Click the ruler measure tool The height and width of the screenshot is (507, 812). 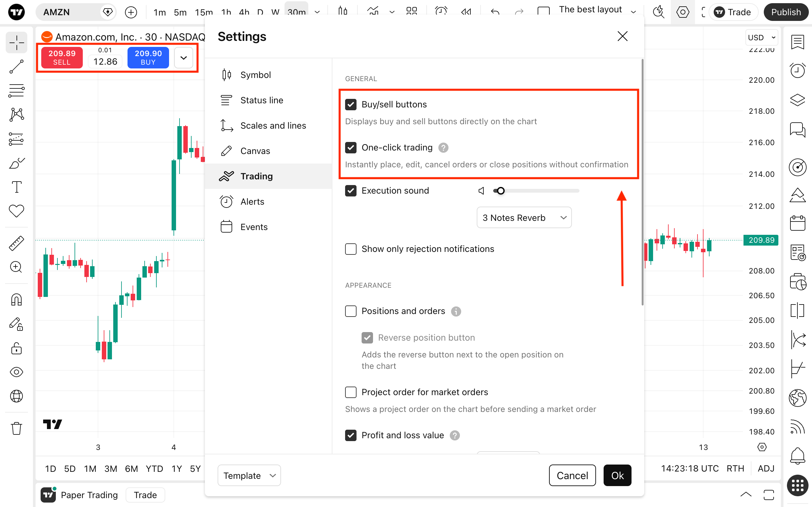(x=16, y=243)
